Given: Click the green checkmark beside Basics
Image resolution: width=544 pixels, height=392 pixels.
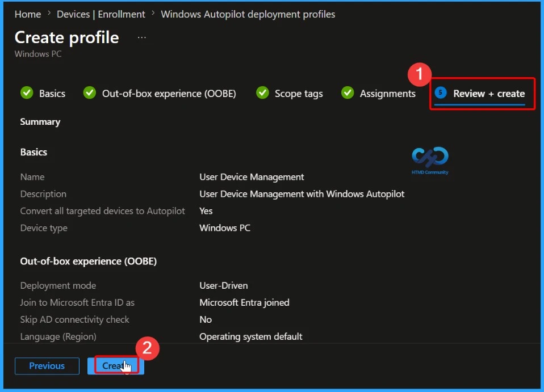Looking at the screenshot, I should click(27, 93).
